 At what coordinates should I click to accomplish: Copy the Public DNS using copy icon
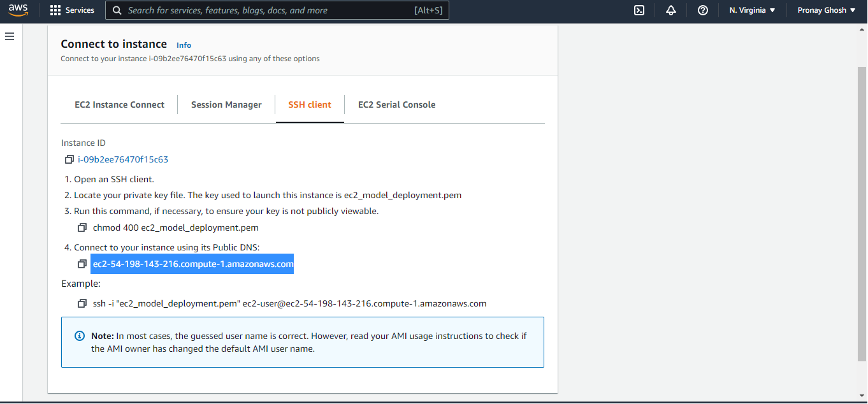[x=82, y=263]
